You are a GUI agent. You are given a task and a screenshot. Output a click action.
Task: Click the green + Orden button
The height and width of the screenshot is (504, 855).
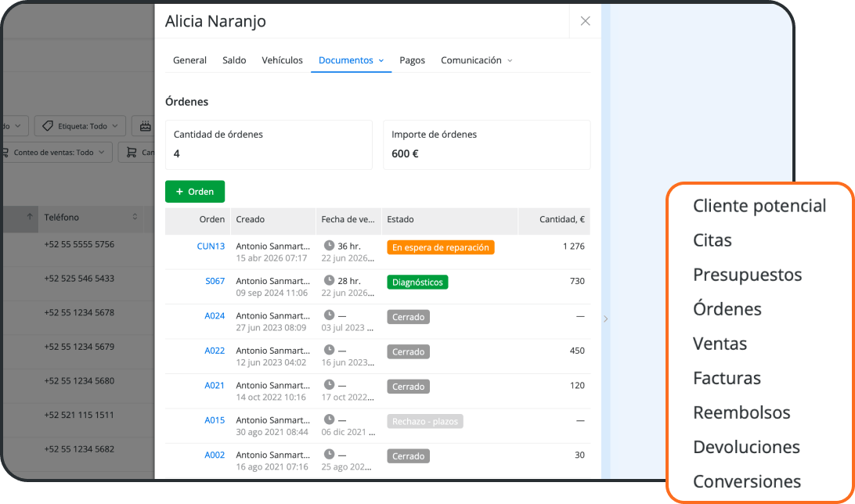(195, 192)
